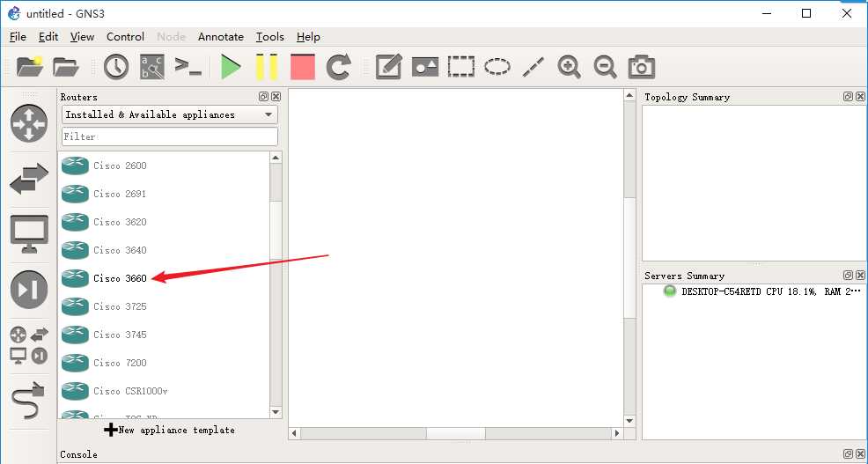Image resolution: width=868 pixels, height=464 pixels.
Task: Open the File menu
Action: pyautogui.click(x=18, y=37)
